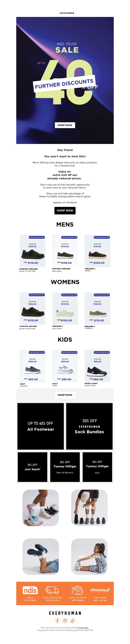Click the easy returns box icon
Image resolution: width=130 pixels, height=644 pixels.
pyautogui.click(x=78, y=590)
